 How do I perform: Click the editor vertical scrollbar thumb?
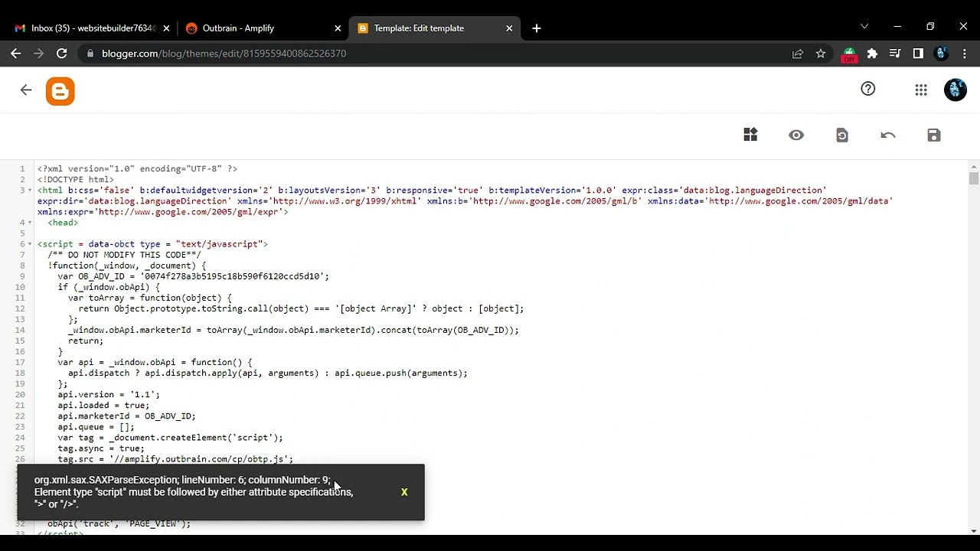[x=973, y=178]
